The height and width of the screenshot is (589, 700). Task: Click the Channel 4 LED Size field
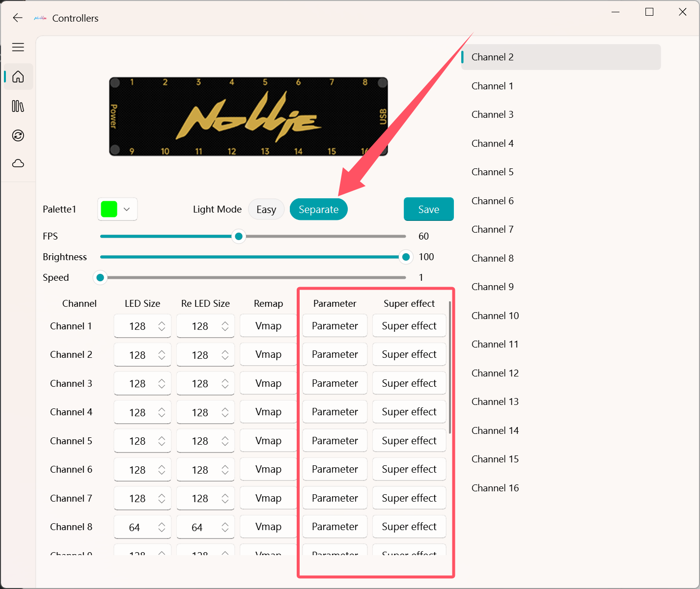click(x=137, y=412)
